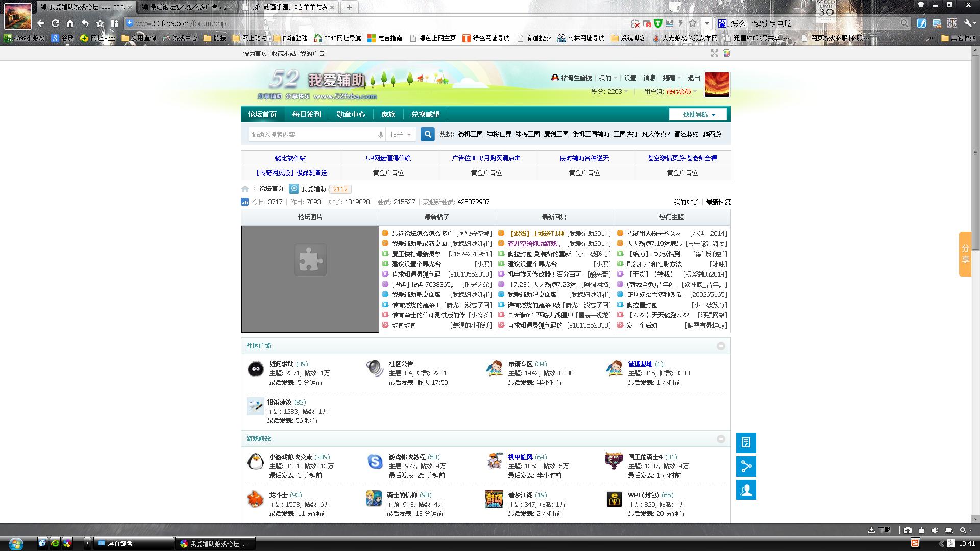Collapse the 社区广场 section

[x=721, y=346]
